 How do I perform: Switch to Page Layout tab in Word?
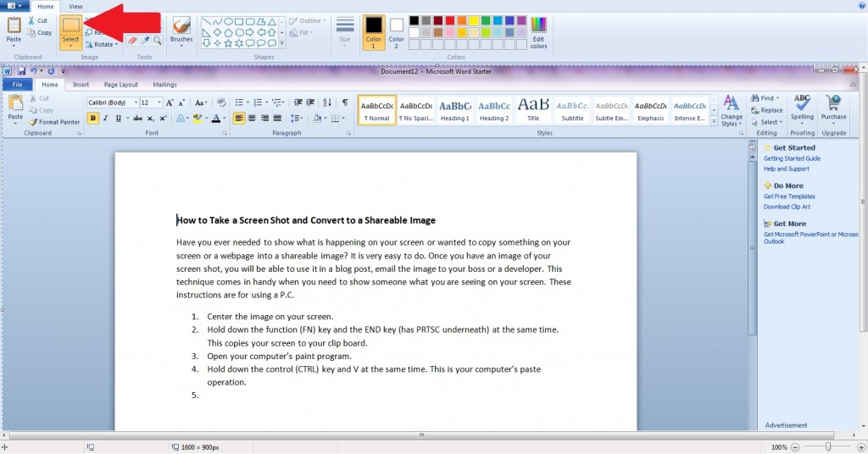tap(120, 85)
